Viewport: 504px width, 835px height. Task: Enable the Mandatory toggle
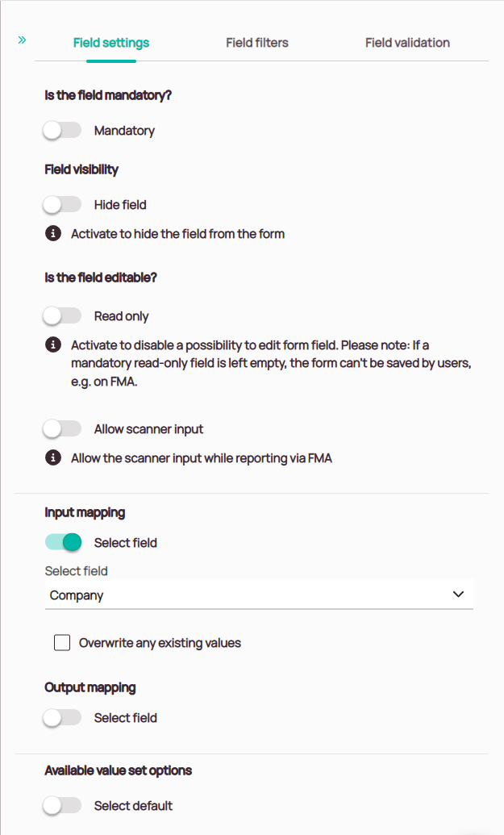[x=63, y=131]
